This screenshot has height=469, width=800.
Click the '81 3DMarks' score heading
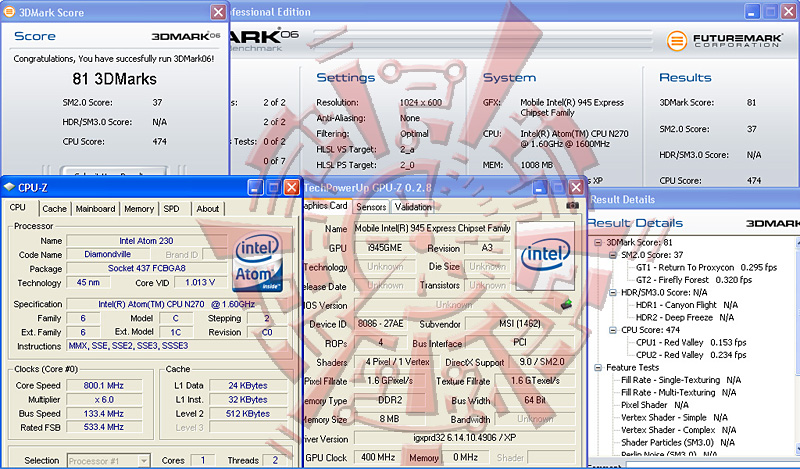(x=115, y=79)
